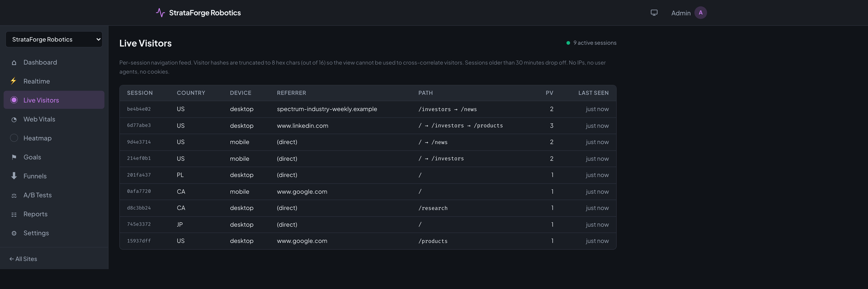Click the PL country cell

[x=180, y=175]
